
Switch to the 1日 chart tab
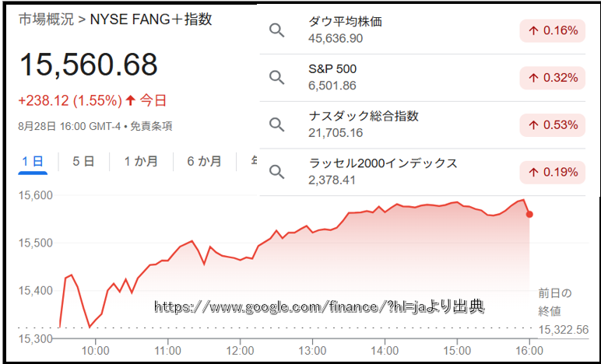tap(33, 162)
